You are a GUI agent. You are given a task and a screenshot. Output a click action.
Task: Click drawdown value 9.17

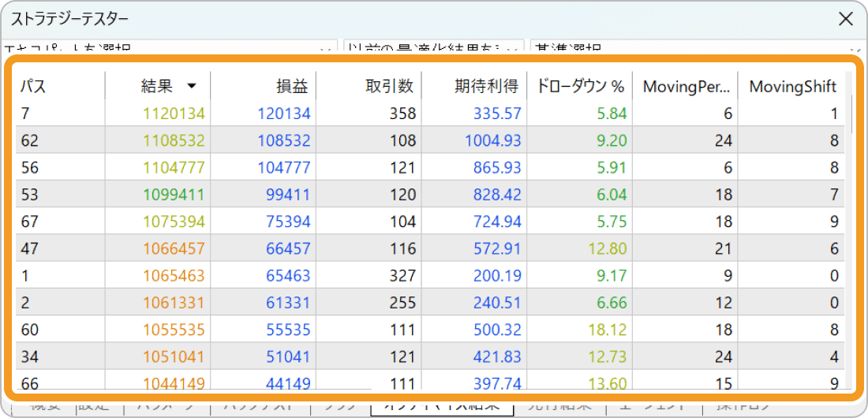click(612, 275)
